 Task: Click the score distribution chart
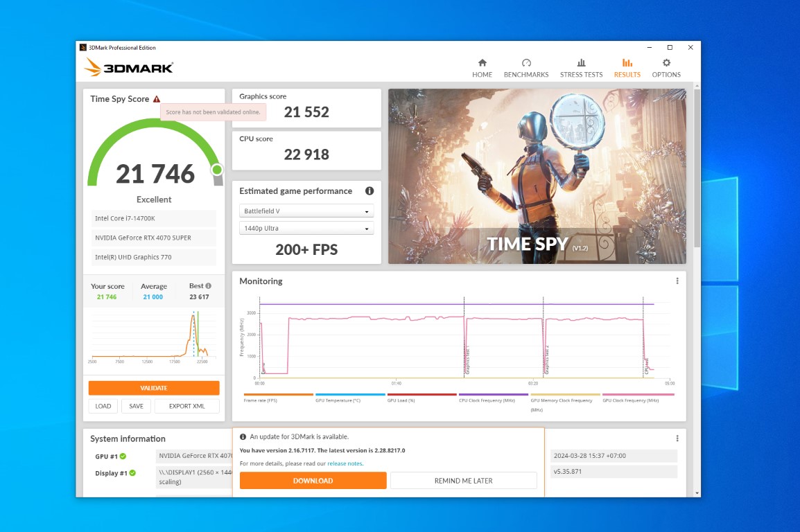tap(154, 336)
